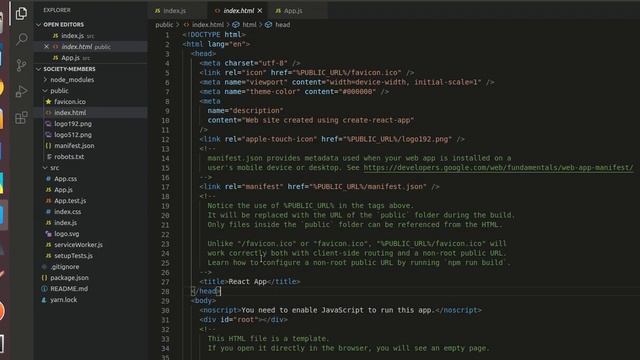Open App.css file
640x360 pixels.
click(x=65, y=179)
